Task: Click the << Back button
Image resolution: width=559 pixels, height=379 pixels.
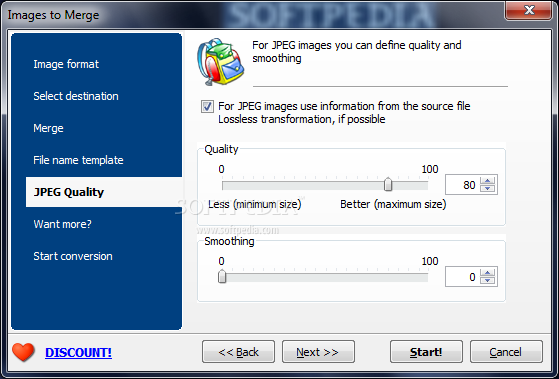Action: 239,352
